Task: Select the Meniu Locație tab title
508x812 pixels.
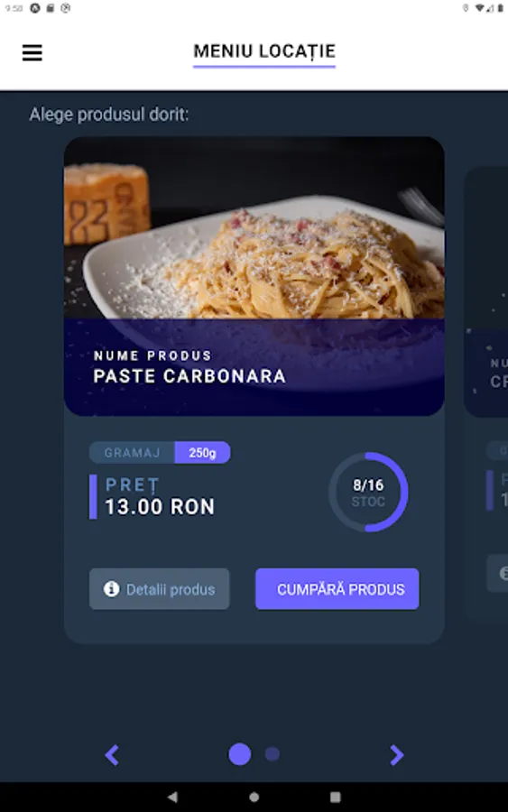Action: coord(264,51)
